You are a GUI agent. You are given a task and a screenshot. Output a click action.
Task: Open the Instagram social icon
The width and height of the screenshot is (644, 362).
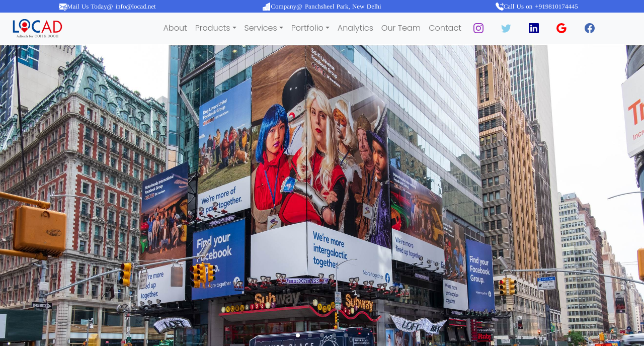click(478, 28)
